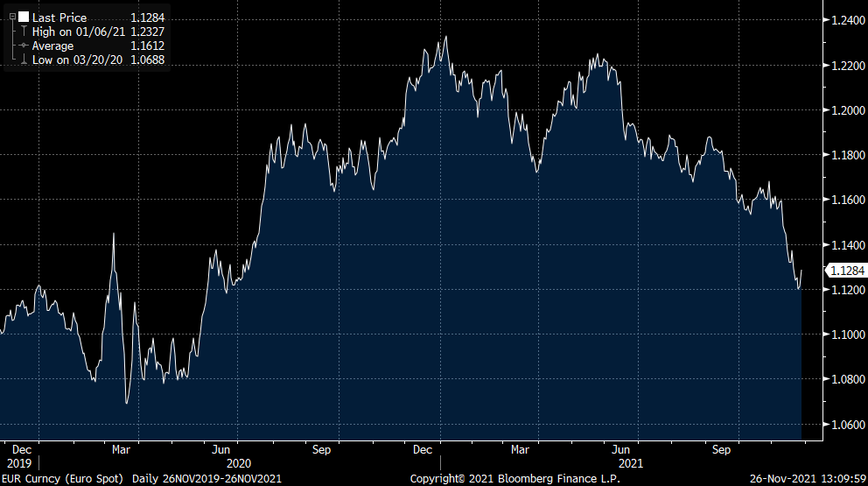The height and width of the screenshot is (486, 868).
Task: Click the Daily 26NOV2019-26NOV2021 range text
Action: [206, 479]
